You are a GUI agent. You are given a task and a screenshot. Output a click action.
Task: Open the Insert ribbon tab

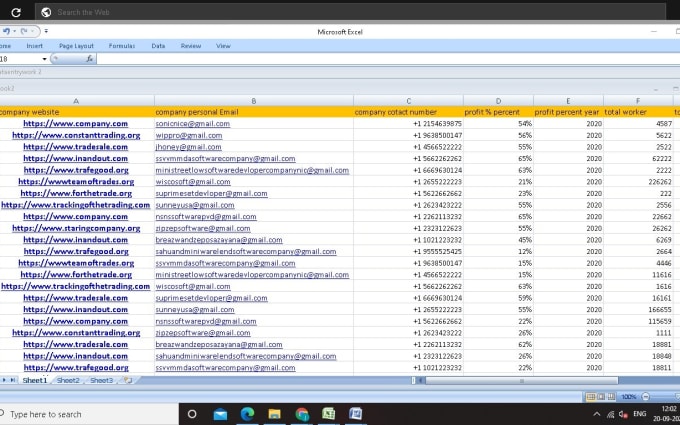[x=34, y=46]
